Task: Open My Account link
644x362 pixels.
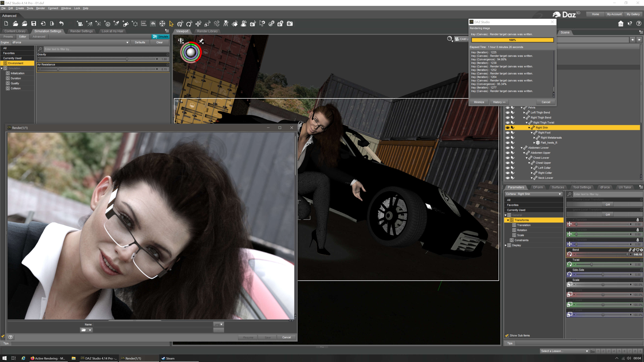Action: pos(614,14)
